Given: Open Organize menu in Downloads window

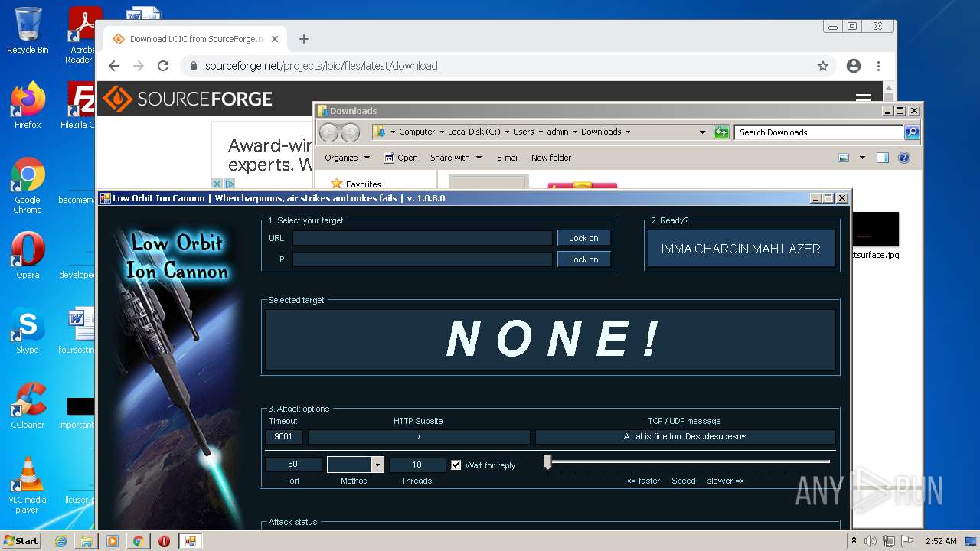Looking at the screenshot, I should pos(347,158).
